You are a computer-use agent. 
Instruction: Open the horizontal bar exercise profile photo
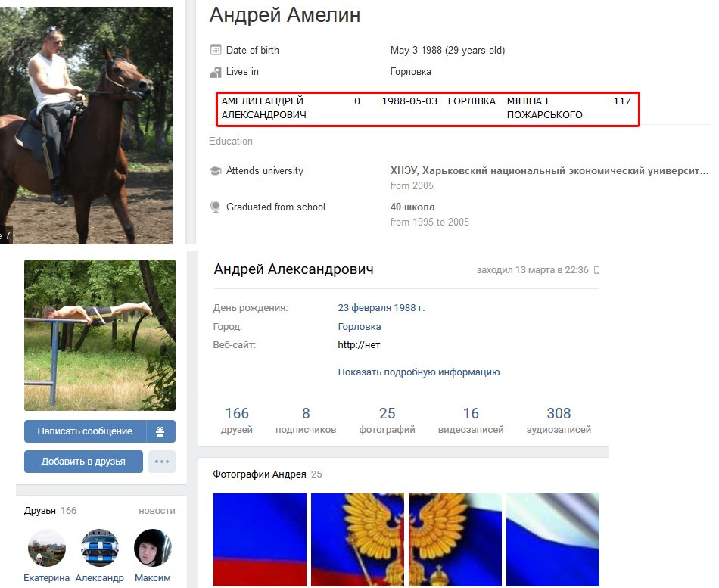click(x=100, y=335)
